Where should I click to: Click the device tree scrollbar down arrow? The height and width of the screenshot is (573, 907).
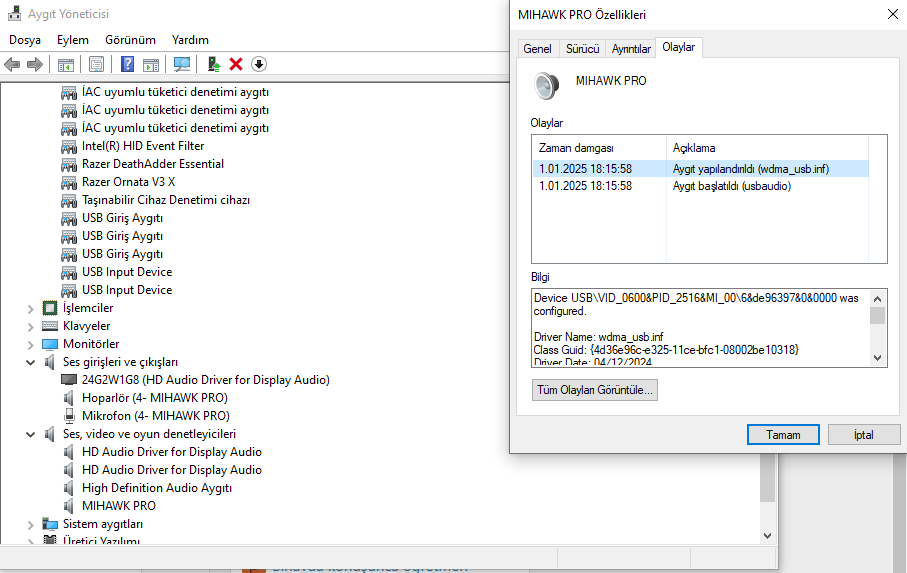coord(768,536)
